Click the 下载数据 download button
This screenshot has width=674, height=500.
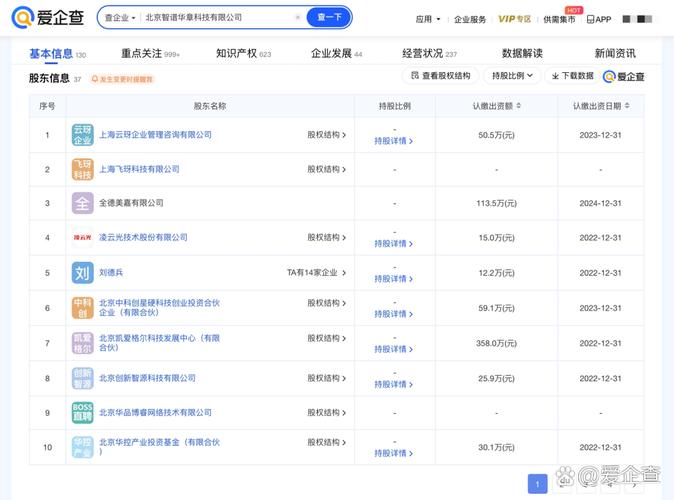(573, 76)
